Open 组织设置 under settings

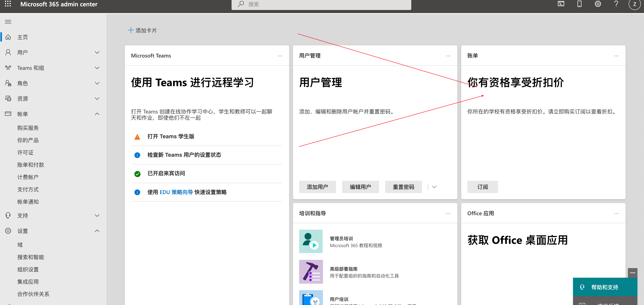[x=28, y=269]
